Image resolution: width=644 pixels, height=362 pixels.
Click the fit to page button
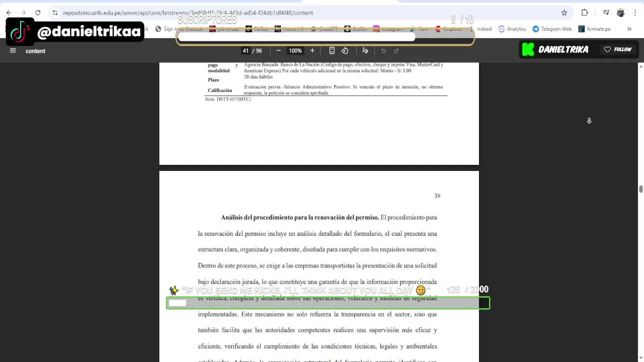[332, 50]
